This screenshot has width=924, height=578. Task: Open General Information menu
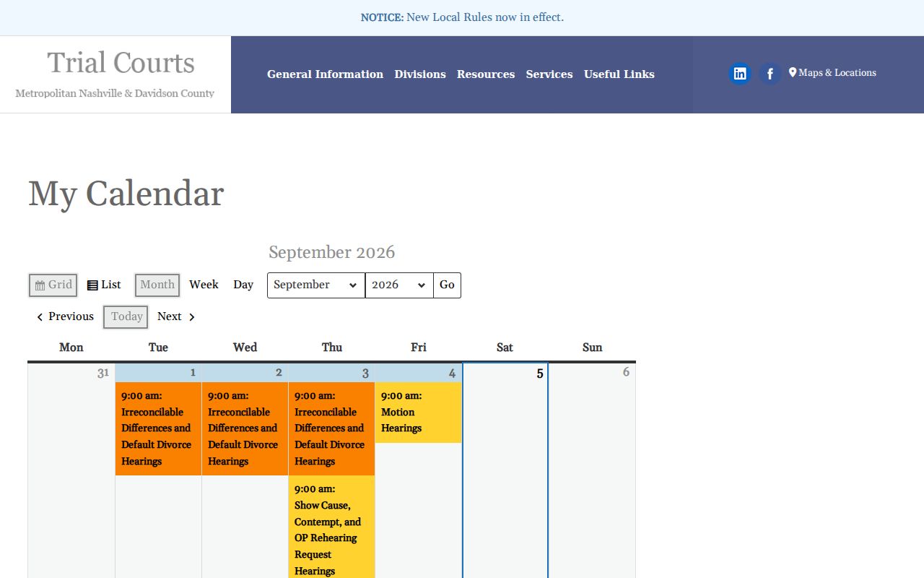tap(325, 74)
